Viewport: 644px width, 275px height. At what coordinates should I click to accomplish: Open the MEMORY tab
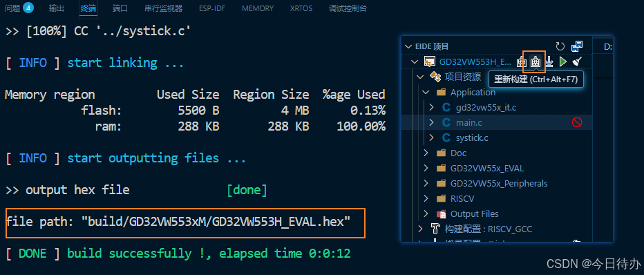258,8
